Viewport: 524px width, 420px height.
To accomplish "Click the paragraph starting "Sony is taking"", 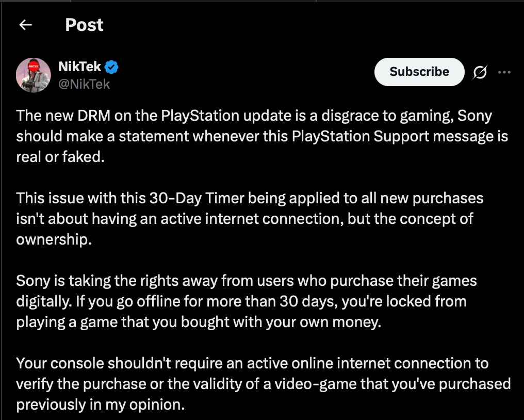I will [247, 301].
